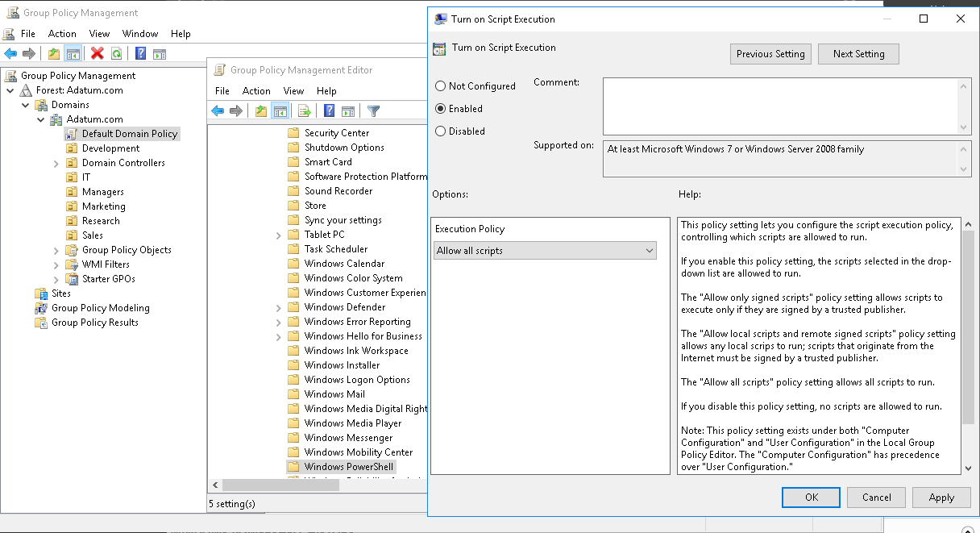Select the Enabled radio button
The width and height of the screenshot is (980, 533).
point(440,109)
